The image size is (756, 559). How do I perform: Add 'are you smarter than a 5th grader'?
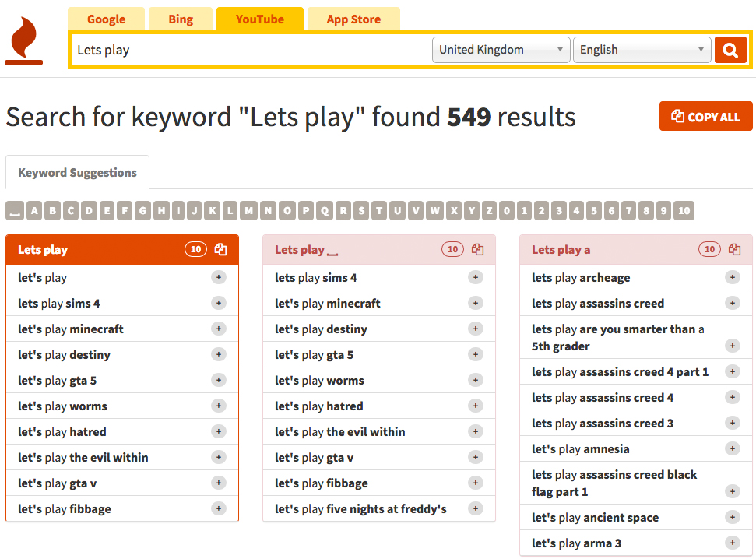click(733, 346)
